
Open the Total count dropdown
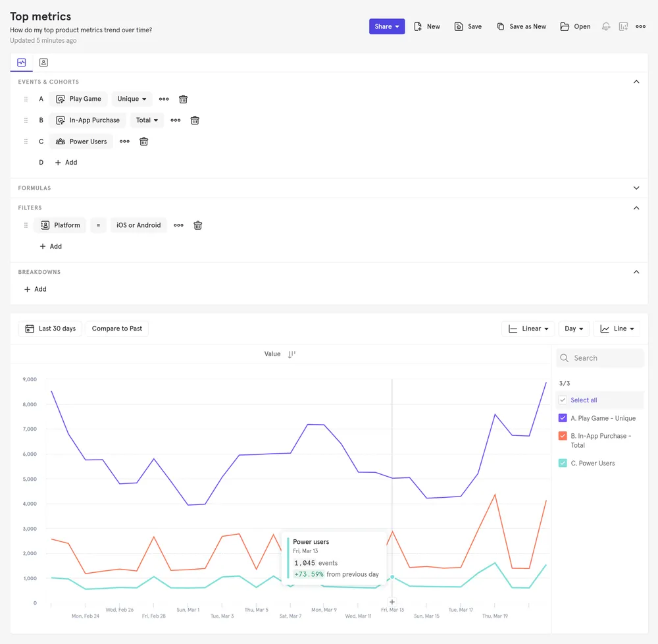coord(147,120)
